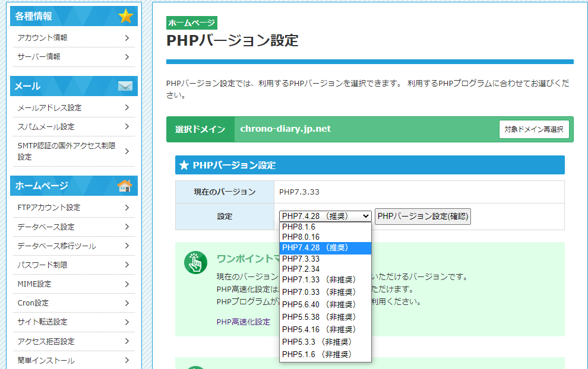Open FTPアカウント設定 menu item
The width and height of the screenshot is (588, 369).
(x=74, y=208)
